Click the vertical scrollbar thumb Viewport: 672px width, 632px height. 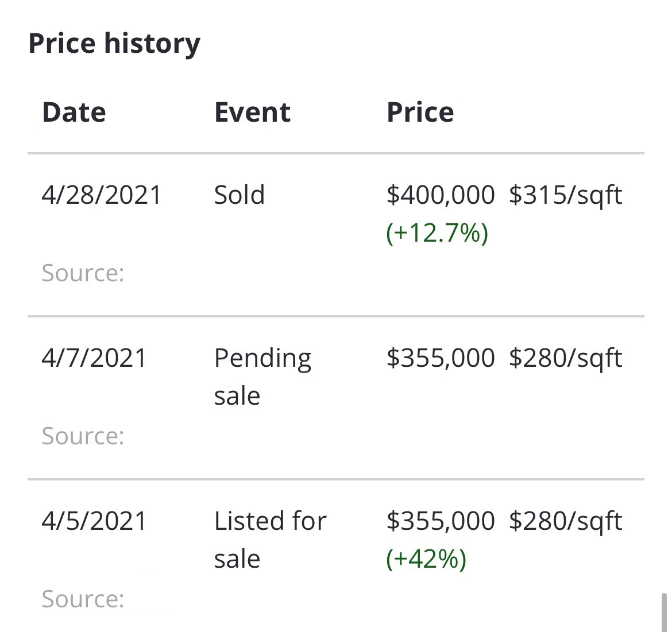664,612
